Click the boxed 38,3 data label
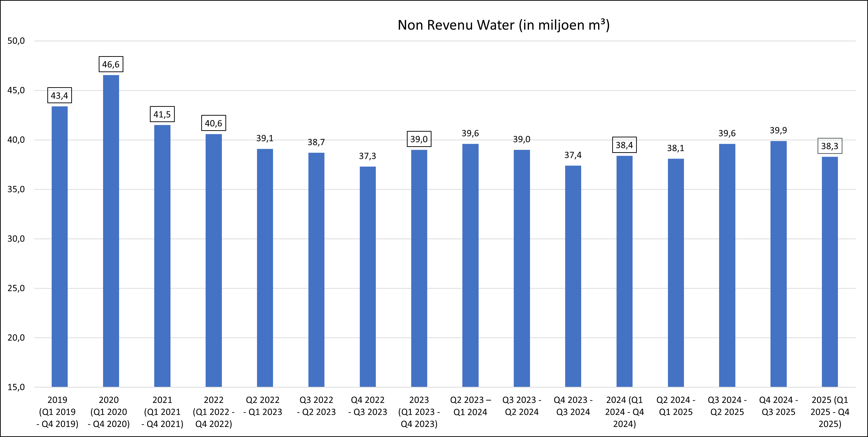The width and height of the screenshot is (868, 437). point(830,146)
